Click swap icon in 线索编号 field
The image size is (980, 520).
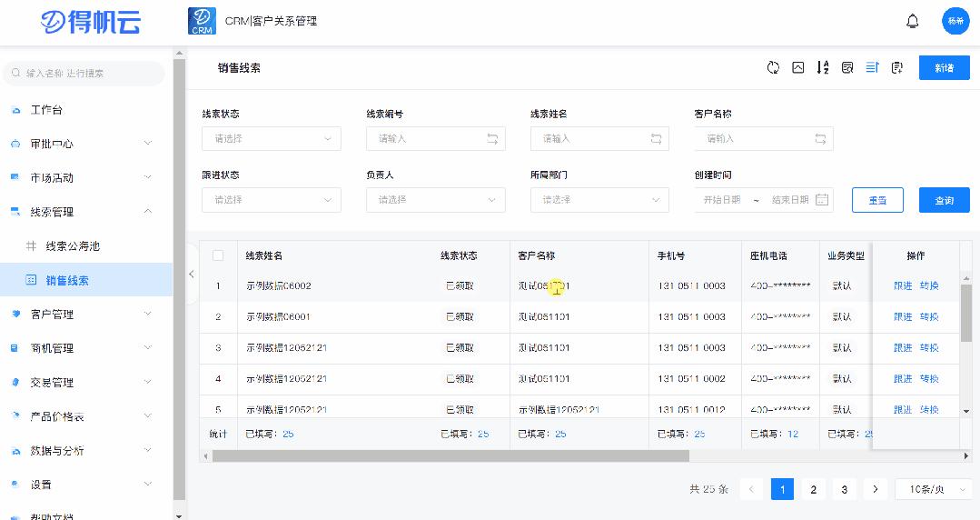coord(492,139)
